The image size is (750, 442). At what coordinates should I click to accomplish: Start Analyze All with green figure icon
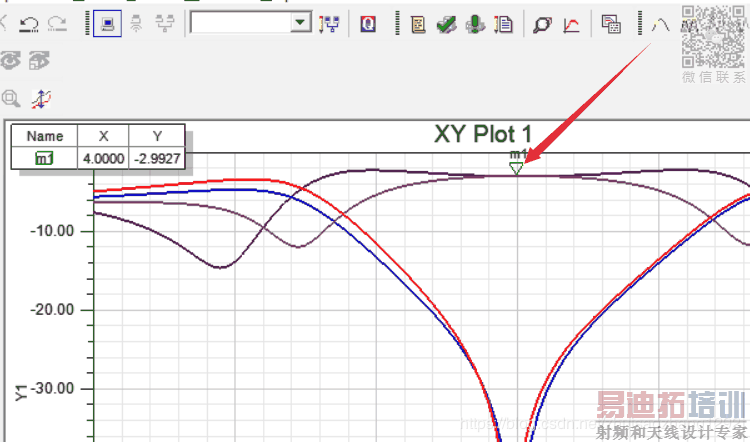[x=475, y=24]
